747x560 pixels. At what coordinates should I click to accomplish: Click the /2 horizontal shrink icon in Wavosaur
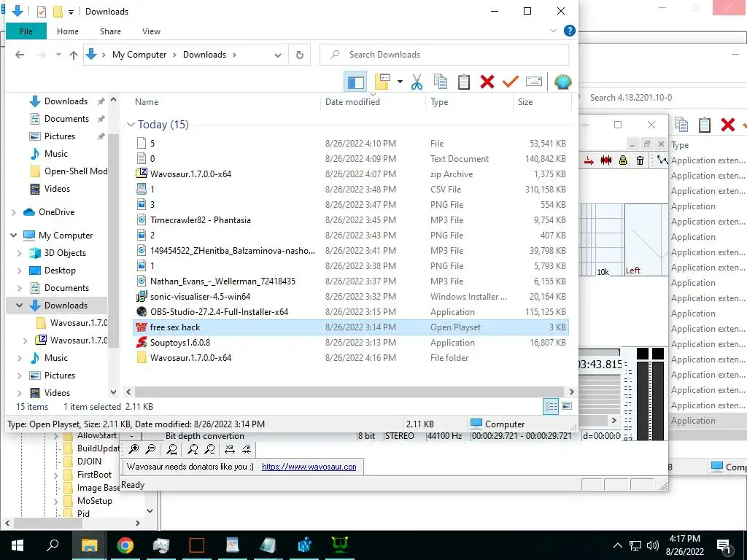[247, 449]
